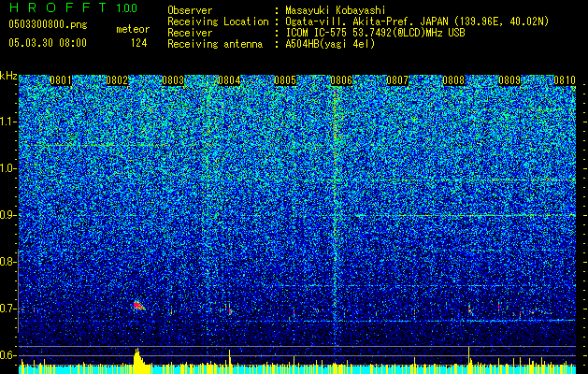Click the 0806 time marker
588x374 pixels.
pyautogui.click(x=341, y=80)
